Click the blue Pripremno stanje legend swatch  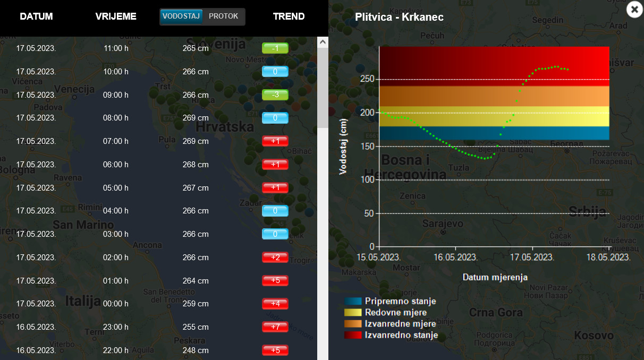[x=353, y=302]
